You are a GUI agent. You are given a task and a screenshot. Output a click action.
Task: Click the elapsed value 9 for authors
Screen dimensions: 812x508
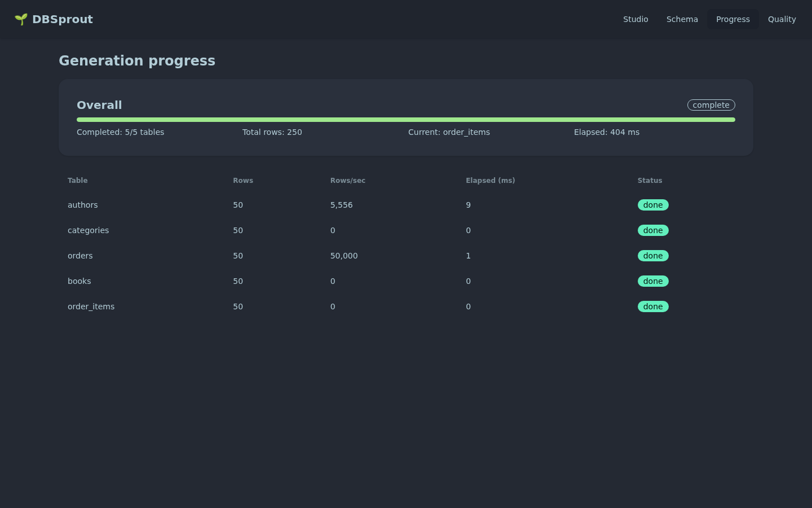469,205
